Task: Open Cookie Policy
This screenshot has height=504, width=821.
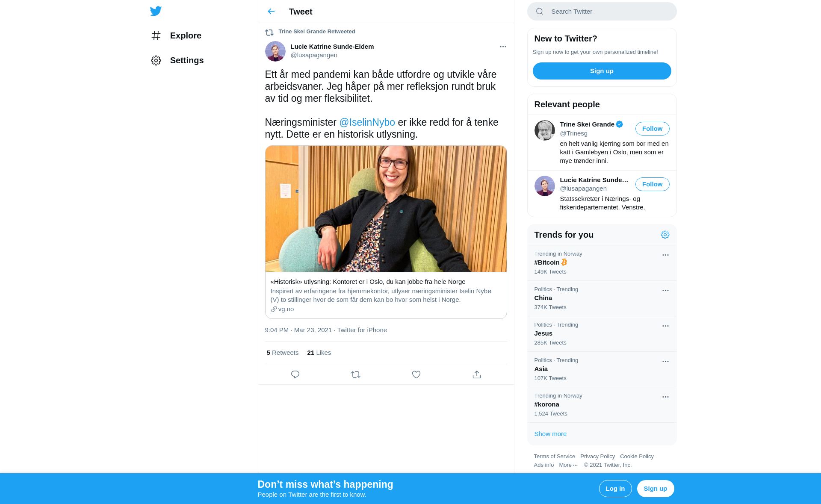Action: point(637,457)
